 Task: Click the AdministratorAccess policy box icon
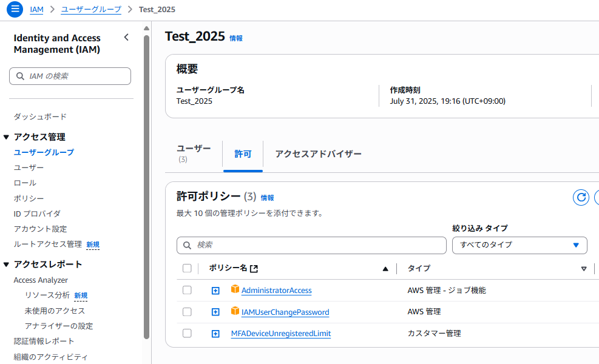(235, 289)
